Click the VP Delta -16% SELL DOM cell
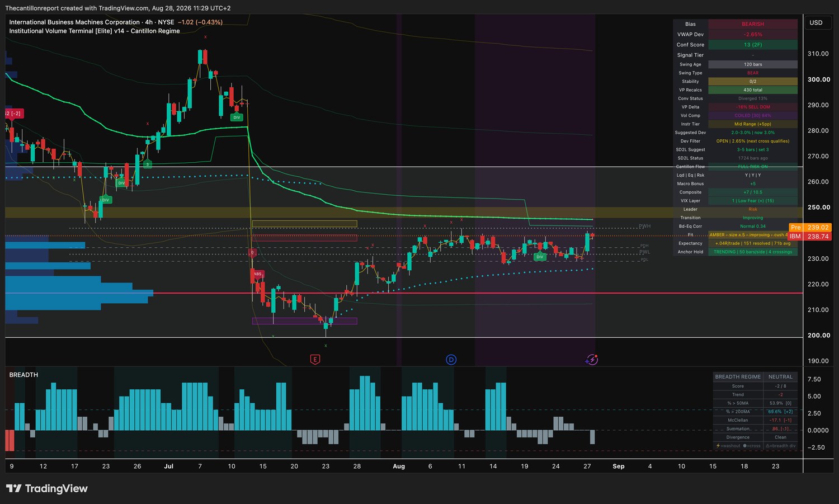This screenshot has width=839, height=504. [753, 107]
